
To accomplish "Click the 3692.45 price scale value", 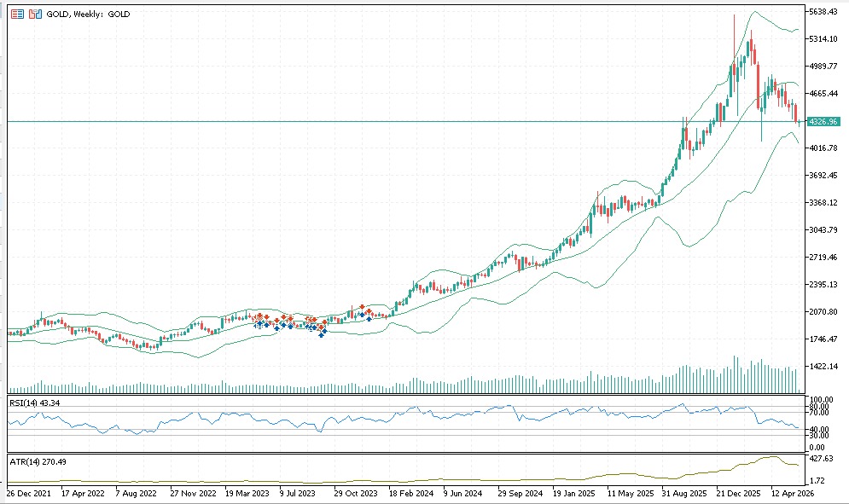I will 824,175.
